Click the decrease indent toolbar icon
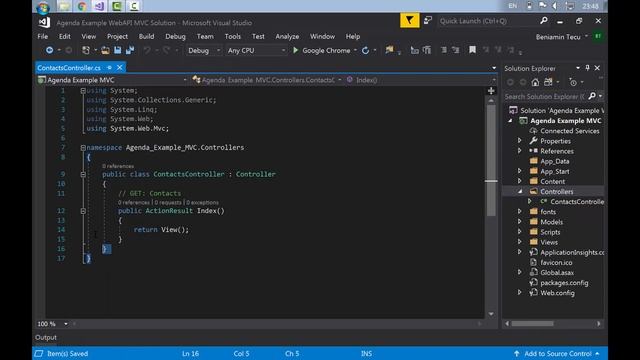This screenshot has height=360, width=640. (444, 50)
